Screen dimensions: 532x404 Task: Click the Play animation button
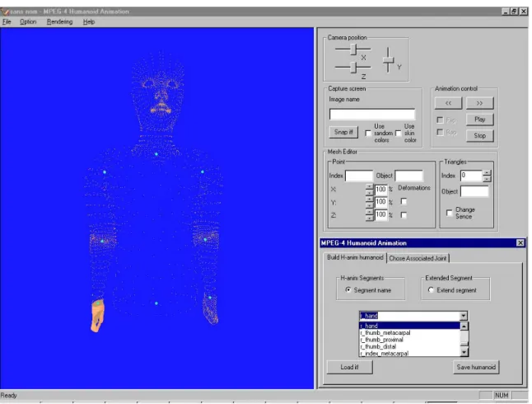(479, 120)
